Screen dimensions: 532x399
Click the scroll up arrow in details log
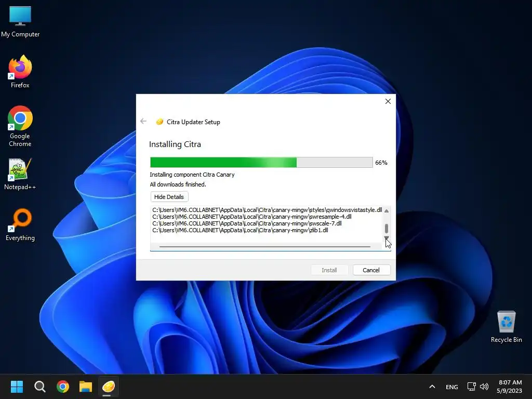pos(387,211)
